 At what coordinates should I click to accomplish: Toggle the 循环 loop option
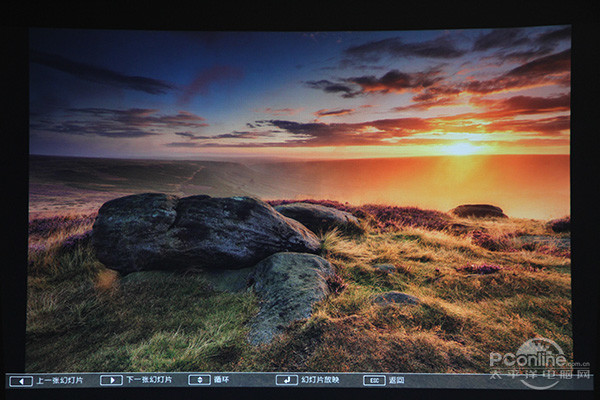[x=223, y=380]
